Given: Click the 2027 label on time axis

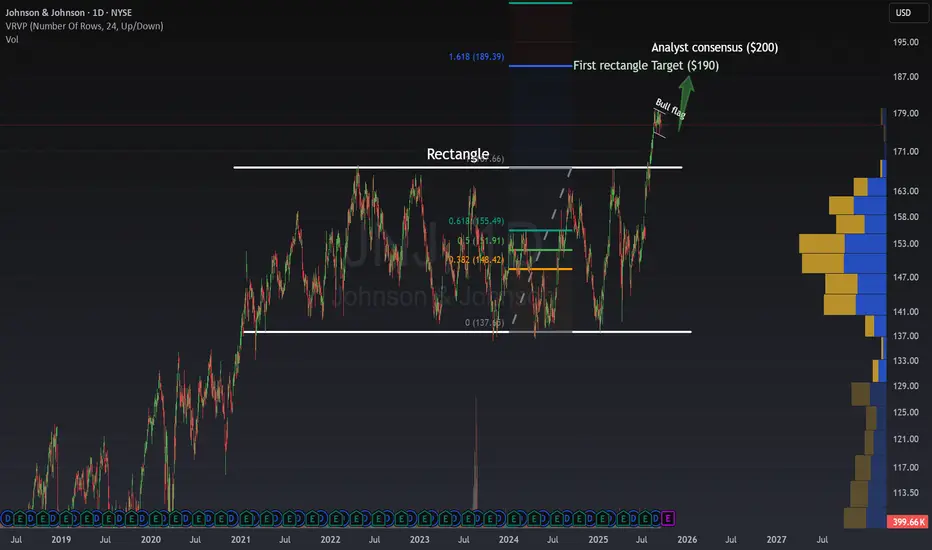Looking at the screenshot, I should (776, 540).
